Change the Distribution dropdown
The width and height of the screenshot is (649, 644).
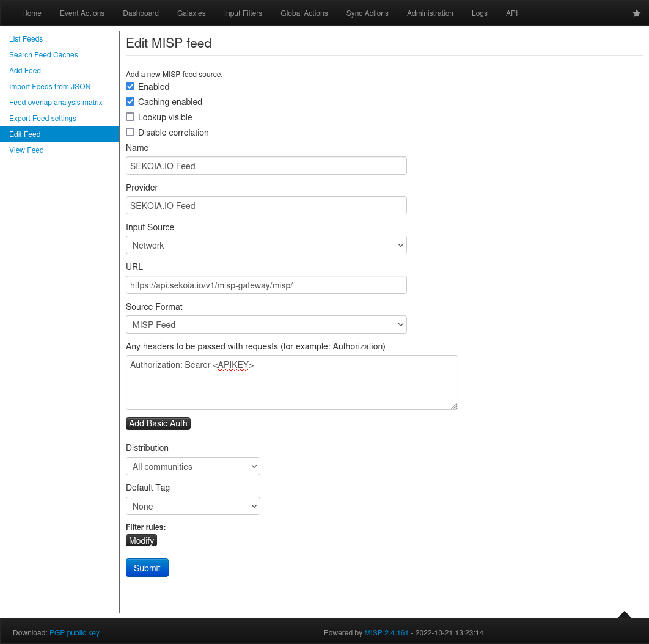[193, 466]
